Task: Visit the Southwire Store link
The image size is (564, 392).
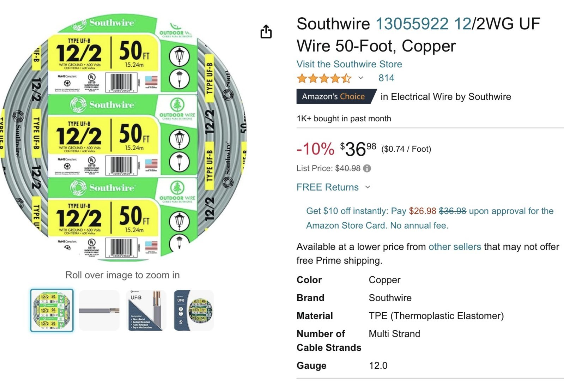Action: click(349, 64)
